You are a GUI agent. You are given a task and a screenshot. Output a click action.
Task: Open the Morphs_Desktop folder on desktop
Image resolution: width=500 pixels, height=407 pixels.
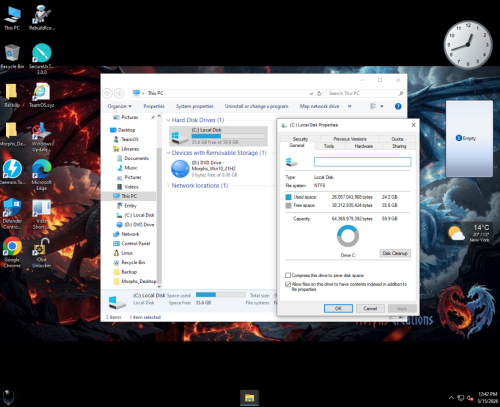(12, 134)
